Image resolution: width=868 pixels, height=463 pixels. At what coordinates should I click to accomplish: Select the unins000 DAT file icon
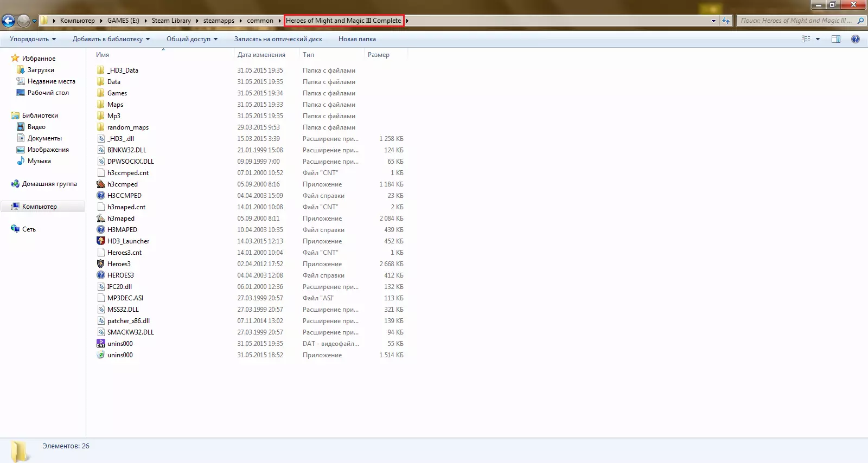tap(101, 343)
